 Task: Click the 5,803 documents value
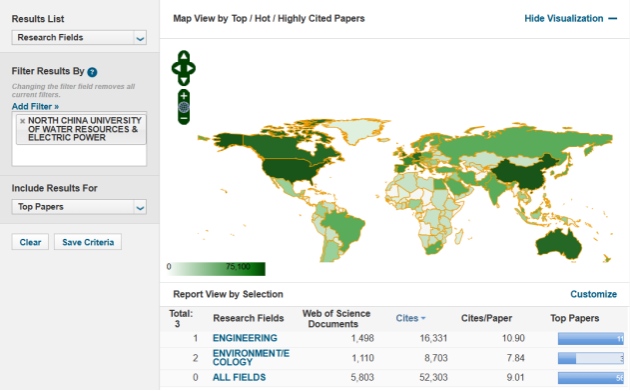362,378
